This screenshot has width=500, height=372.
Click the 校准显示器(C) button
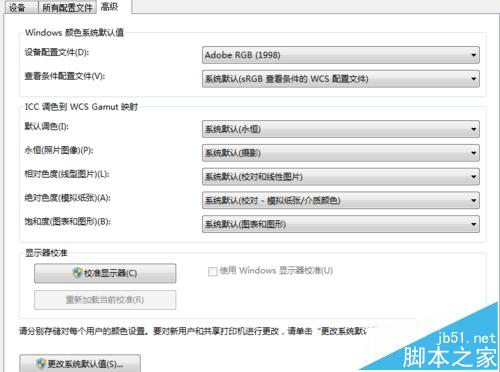(x=105, y=273)
